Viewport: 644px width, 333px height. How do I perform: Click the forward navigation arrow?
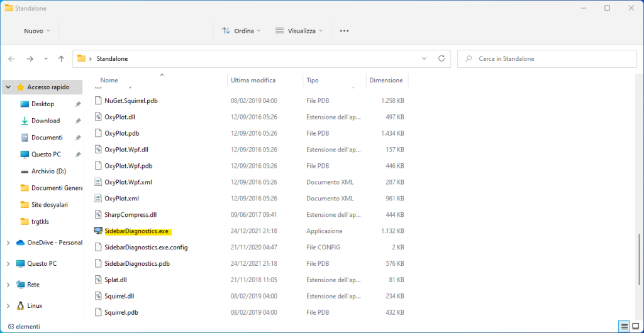click(30, 58)
